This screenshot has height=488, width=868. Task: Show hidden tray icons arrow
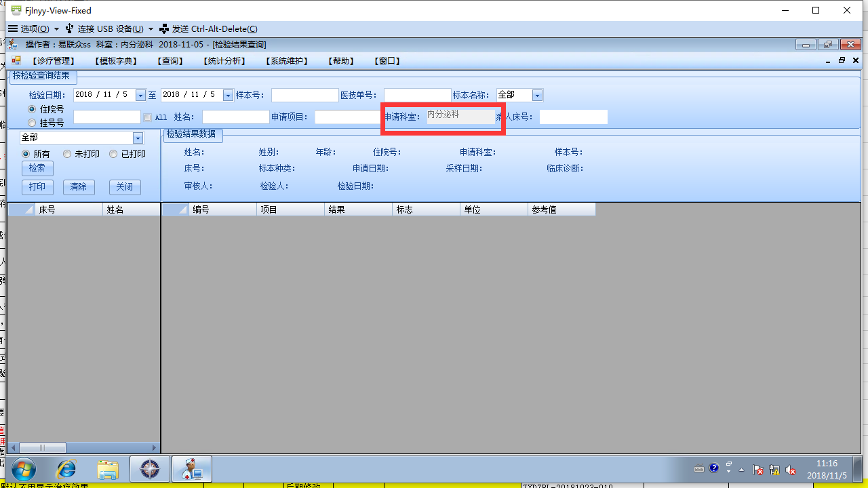(x=741, y=469)
